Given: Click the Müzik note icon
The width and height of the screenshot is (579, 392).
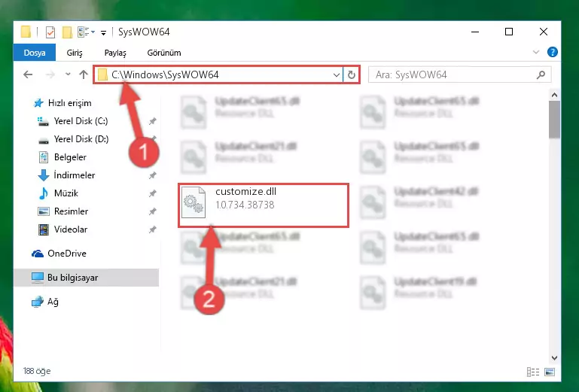Looking at the screenshot, I should (44, 193).
